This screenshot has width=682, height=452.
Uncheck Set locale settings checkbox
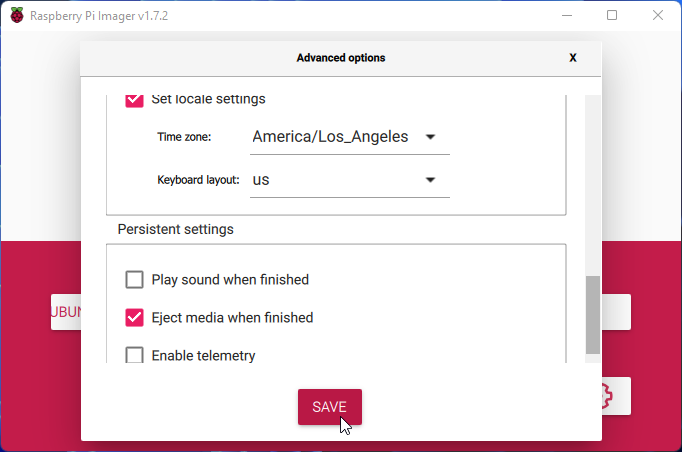click(134, 100)
